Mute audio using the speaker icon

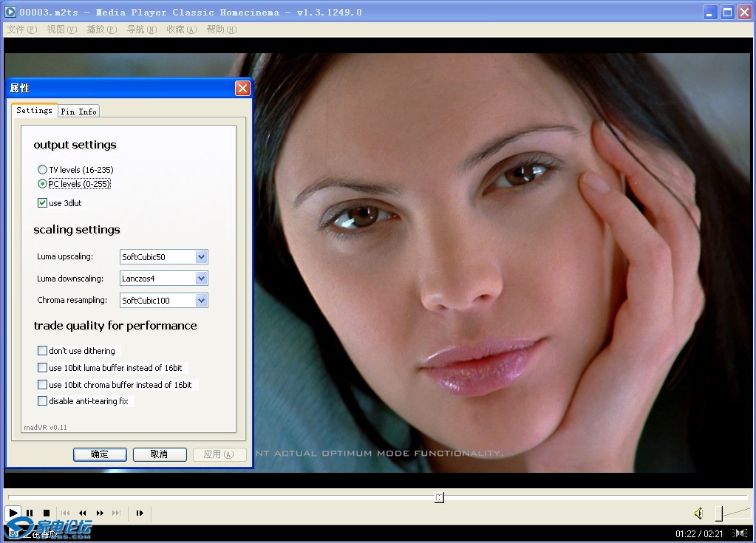coord(698,513)
